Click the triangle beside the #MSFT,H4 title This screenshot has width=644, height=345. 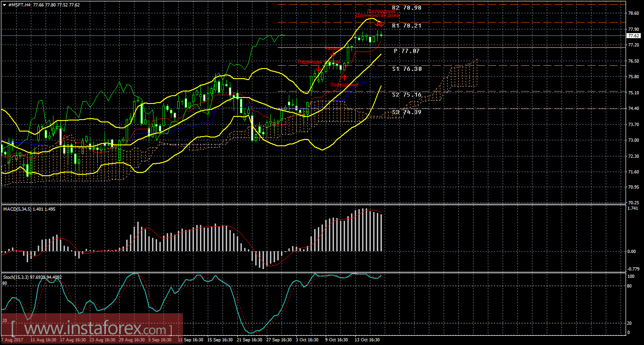tap(5, 5)
